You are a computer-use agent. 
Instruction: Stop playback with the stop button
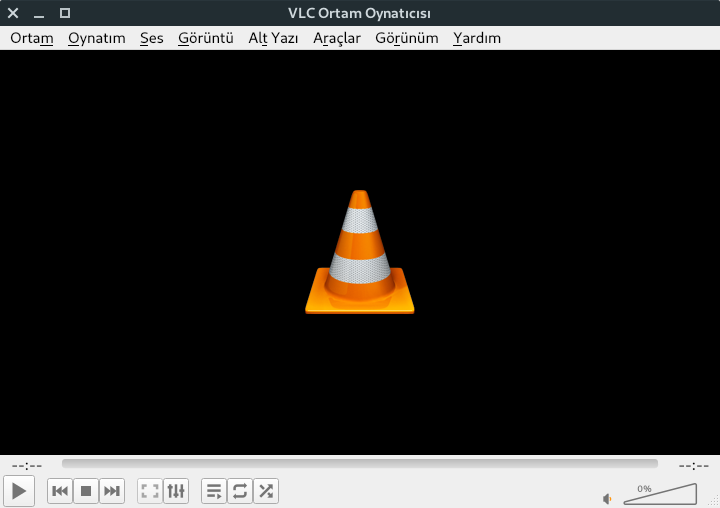[x=86, y=491]
